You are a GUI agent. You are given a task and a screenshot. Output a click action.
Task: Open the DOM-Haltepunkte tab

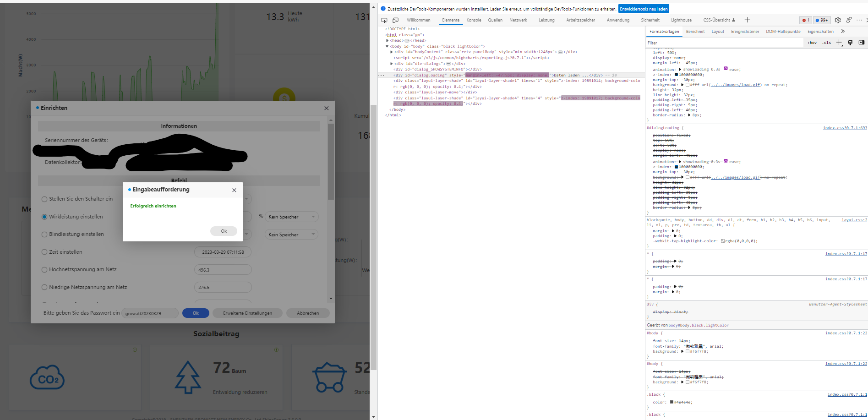[x=783, y=32]
